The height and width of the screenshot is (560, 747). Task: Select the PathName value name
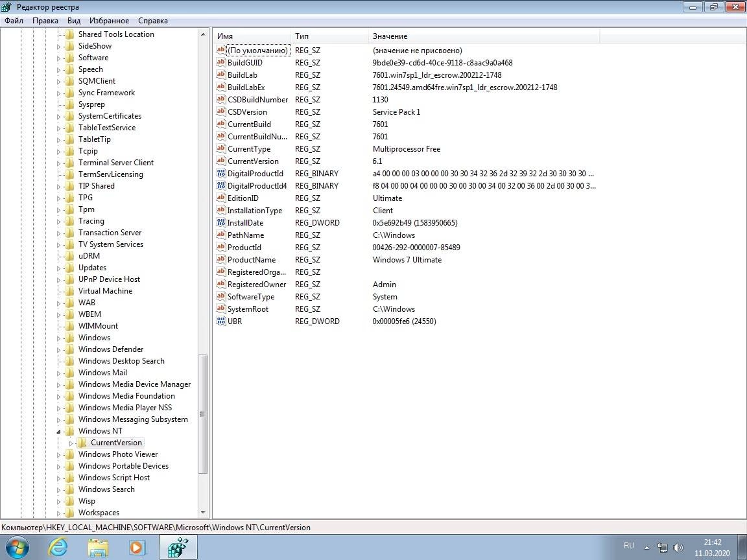(246, 235)
